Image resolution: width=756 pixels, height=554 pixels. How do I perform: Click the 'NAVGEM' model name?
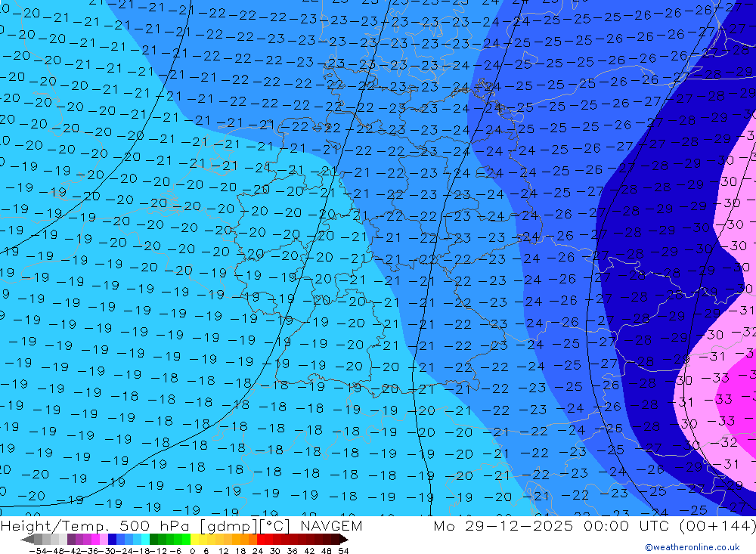pos(331,525)
